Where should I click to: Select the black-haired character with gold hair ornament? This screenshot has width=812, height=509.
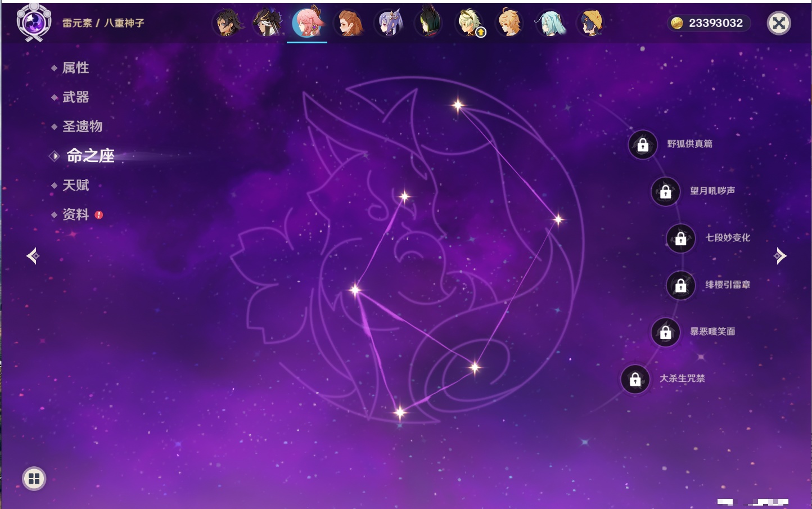click(x=227, y=23)
